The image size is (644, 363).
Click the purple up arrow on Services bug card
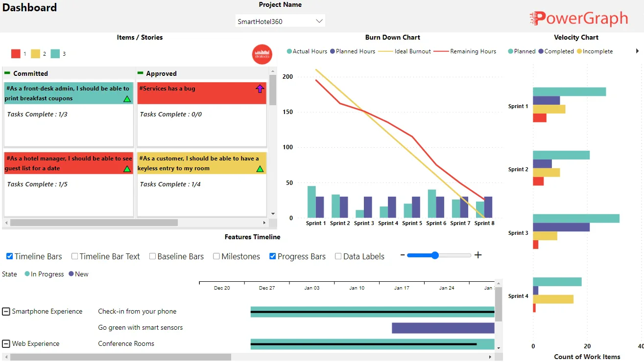pyautogui.click(x=260, y=89)
